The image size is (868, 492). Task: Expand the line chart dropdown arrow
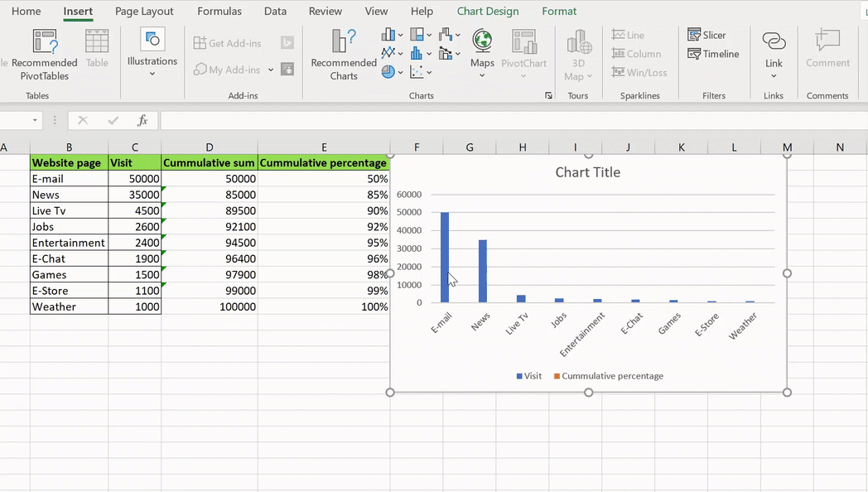(400, 54)
